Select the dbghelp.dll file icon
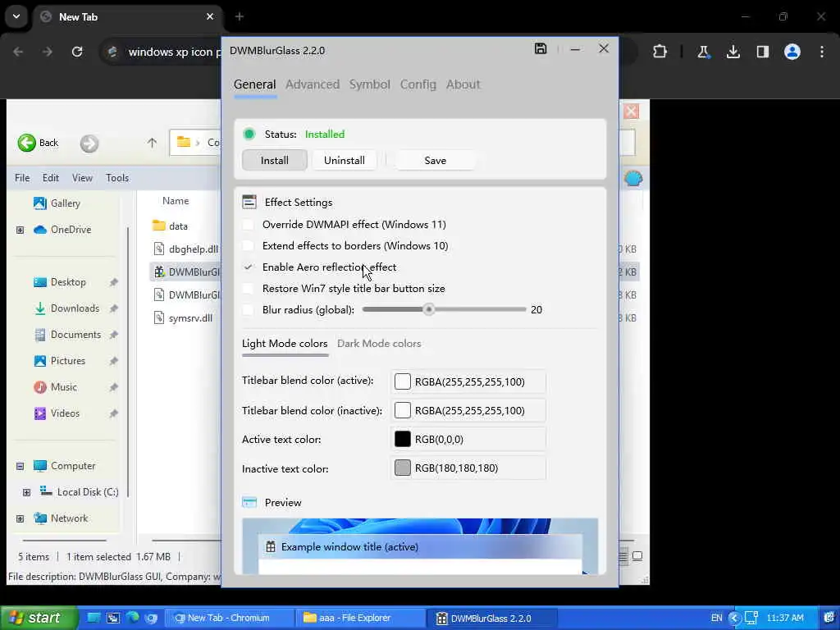The image size is (840, 630). [x=158, y=249]
